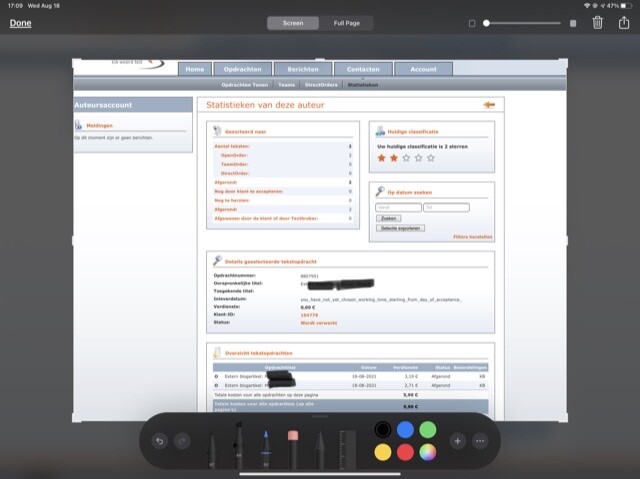Click the orange back arrow icon
Image resolution: width=640 pixels, height=479 pixels.
tap(489, 105)
